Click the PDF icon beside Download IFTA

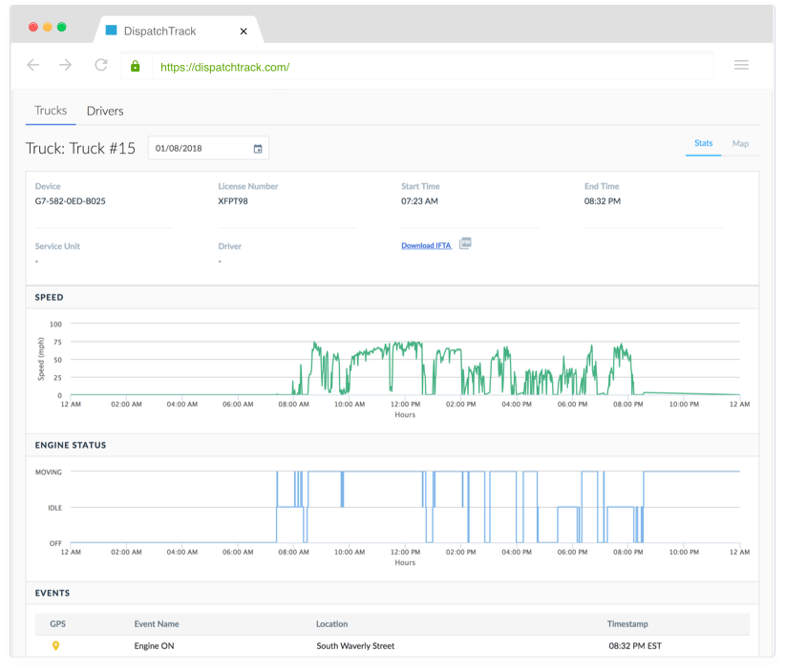pos(466,243)
